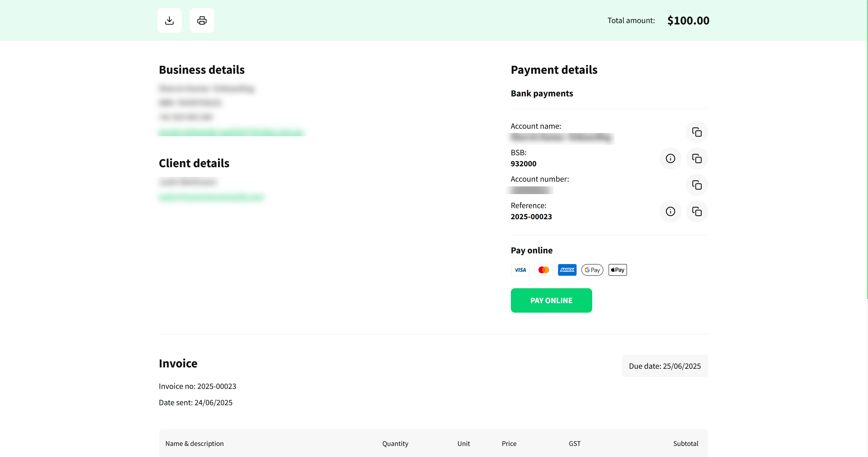Click the Date sent: 24/06/2025 line

coord(196,403)
